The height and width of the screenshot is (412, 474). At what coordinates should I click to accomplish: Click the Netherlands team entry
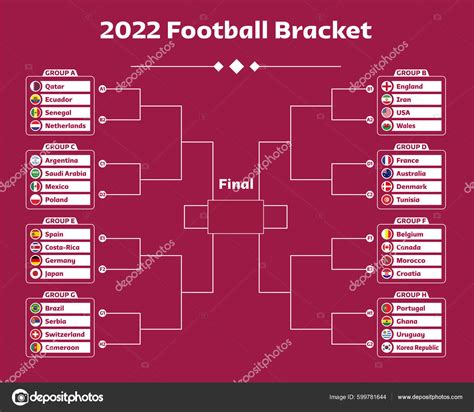tap(60, 126)
